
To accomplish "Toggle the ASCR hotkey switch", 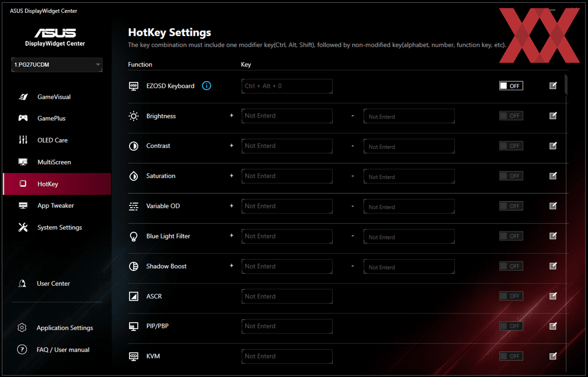I will (x=511, y=296).
